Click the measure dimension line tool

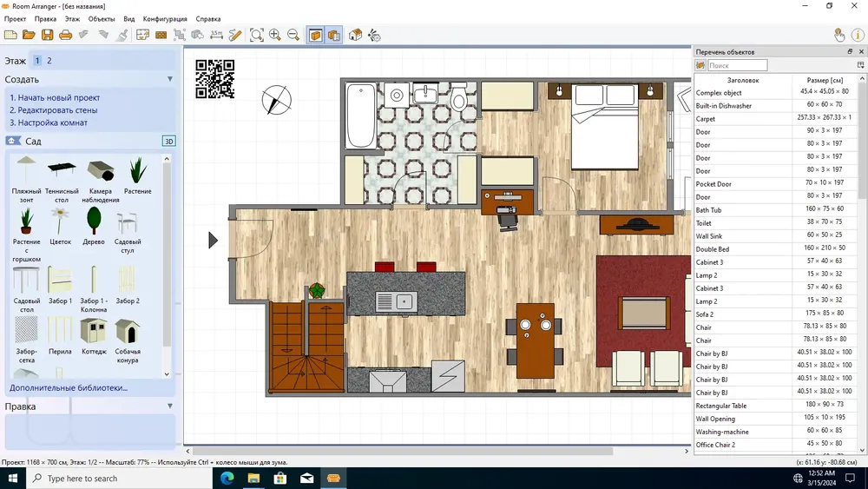[x=216, y=35]
